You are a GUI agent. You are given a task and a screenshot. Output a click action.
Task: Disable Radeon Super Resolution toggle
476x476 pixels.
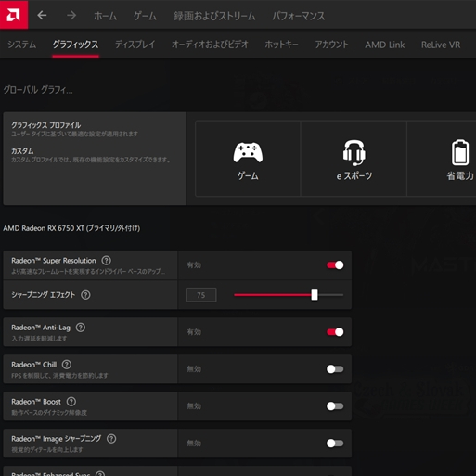(335, 265)
